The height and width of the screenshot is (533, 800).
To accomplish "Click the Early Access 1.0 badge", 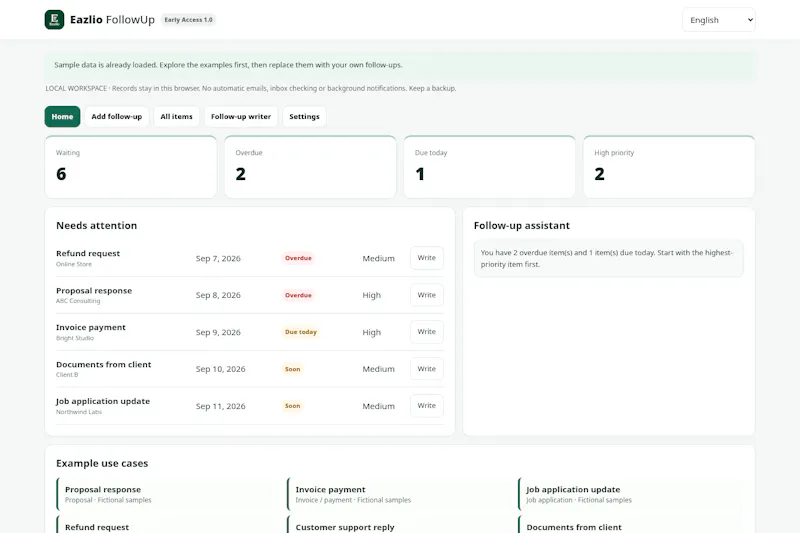I will tap(188, 20).
